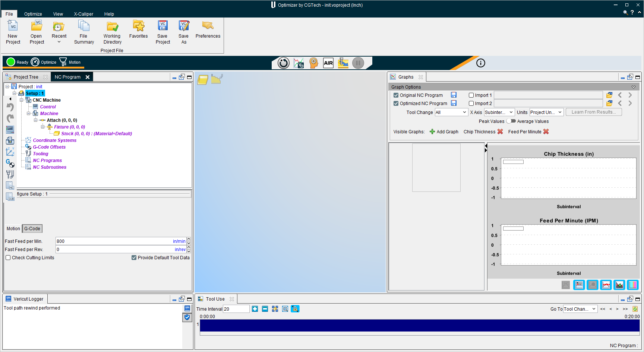Image resolution: width=644 pixels, height=352 pixels.
Task: Click the CNC Machine sidebar icon
Action: [10, 141]
